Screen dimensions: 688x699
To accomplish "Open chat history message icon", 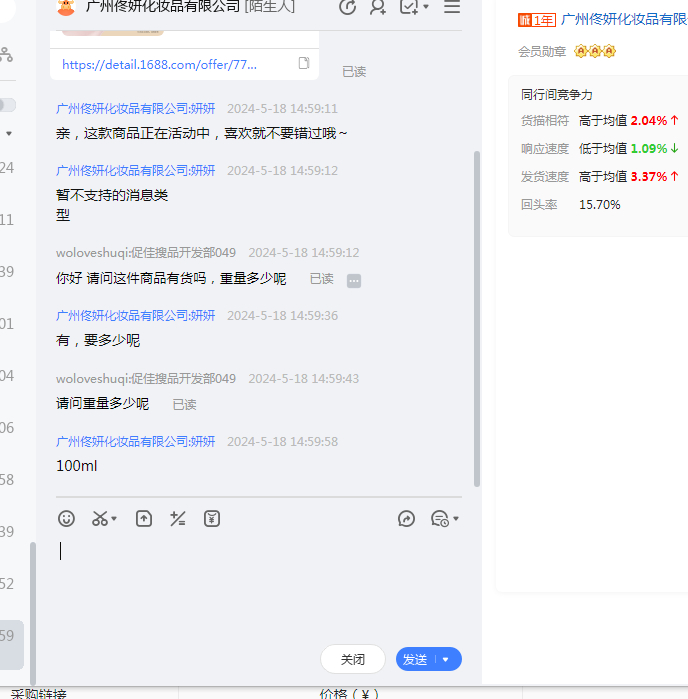I will 439,518.
